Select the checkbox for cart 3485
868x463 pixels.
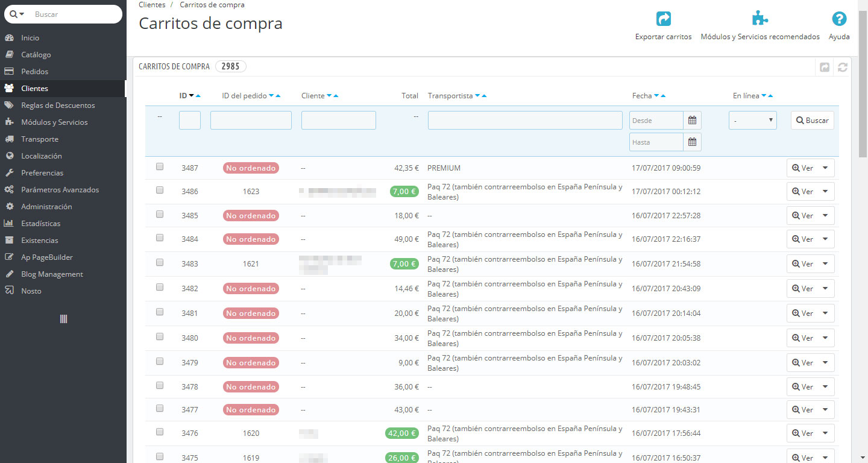tap(160, 214)
